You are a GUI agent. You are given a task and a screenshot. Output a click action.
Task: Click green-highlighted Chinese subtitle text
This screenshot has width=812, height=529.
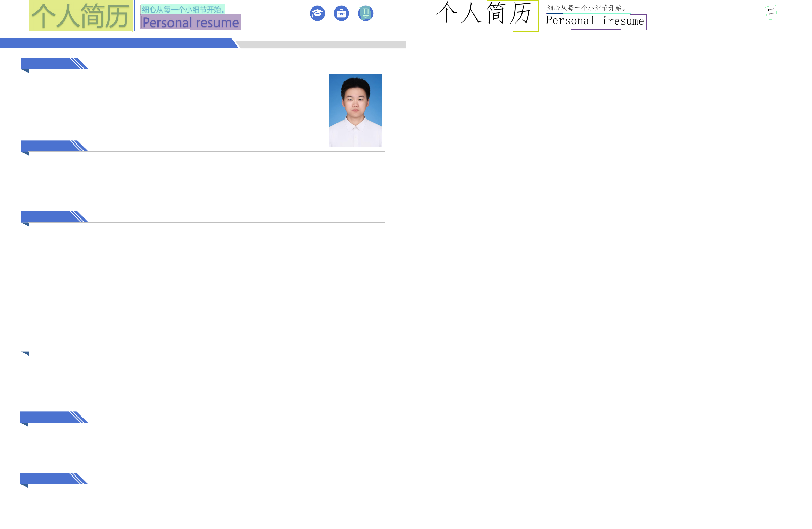(183, 10)
